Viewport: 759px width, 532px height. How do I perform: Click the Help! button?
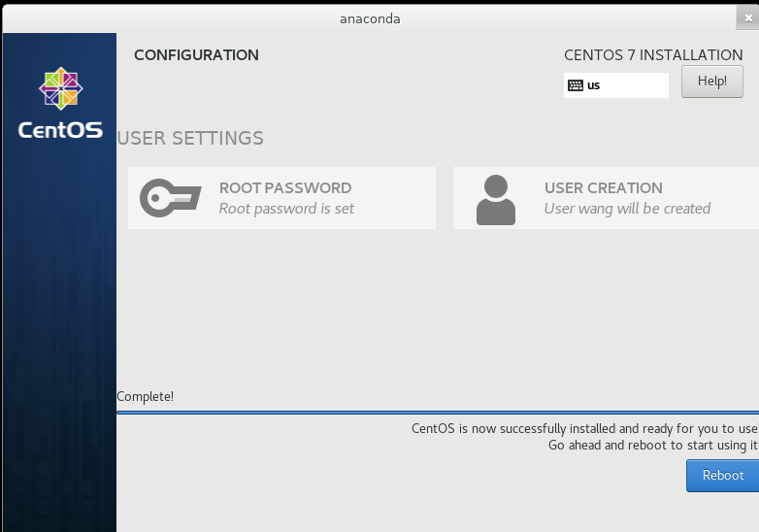[712, 82]
